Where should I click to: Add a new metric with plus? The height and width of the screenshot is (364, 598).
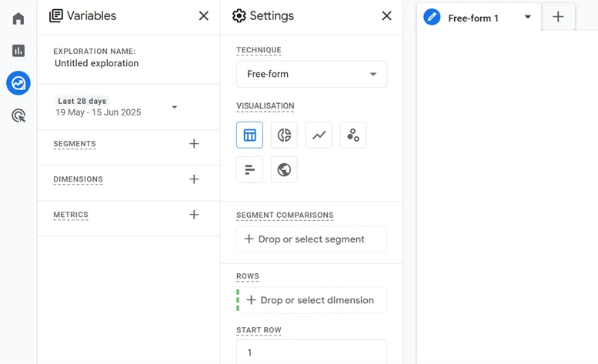click(194, 215)
